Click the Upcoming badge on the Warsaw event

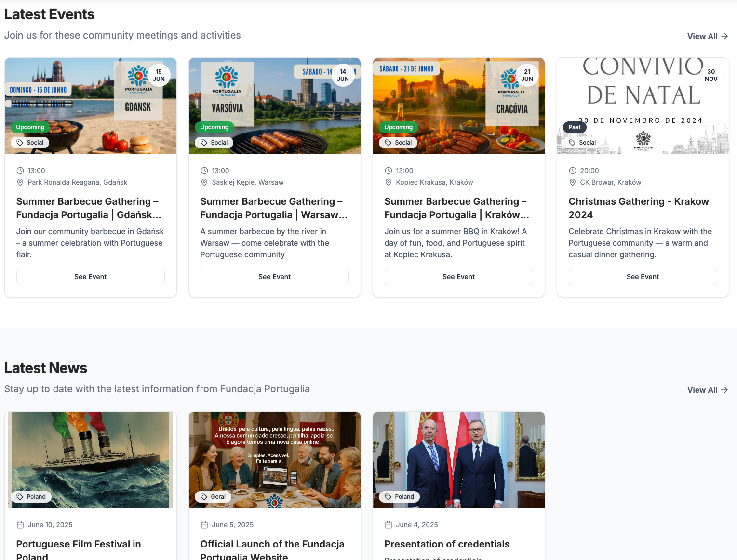tap(214, 127)
